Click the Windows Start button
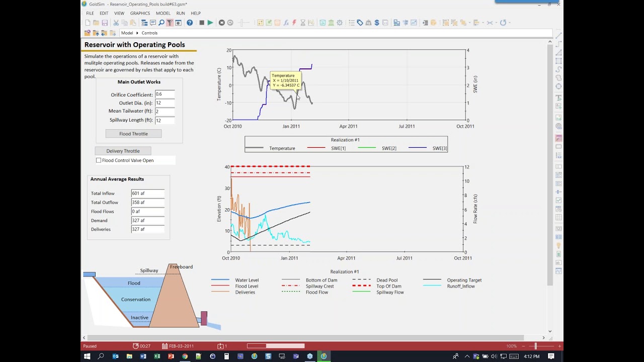Screen dimensions: 644x362 pyautogui.click(x=87, y=356)
